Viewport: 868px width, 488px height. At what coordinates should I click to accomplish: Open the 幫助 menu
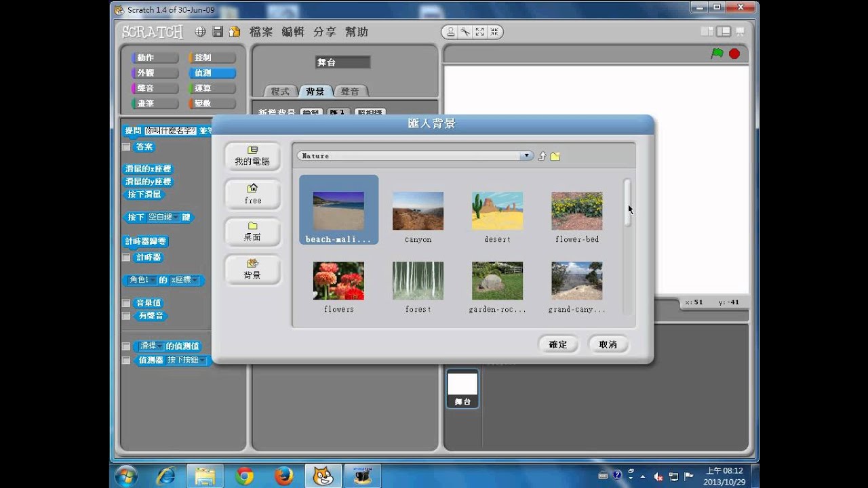pyautogui.click(x=357, y=32)
